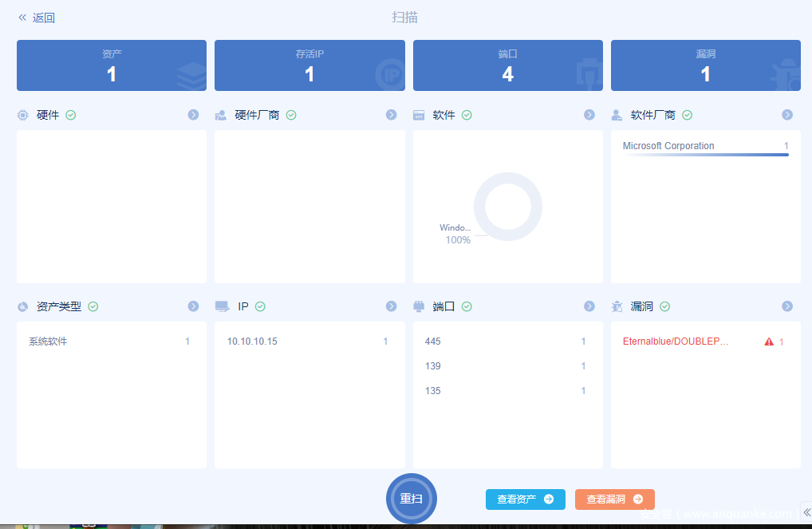The width and height of the screenshot is (812, 529).
Task: Click the round 重扫 rescan button
Action: [412, 499]
